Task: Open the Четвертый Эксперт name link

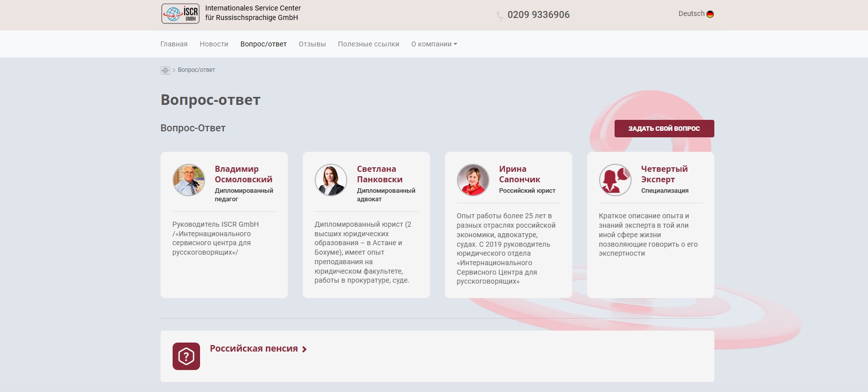Action: point(664,174)
